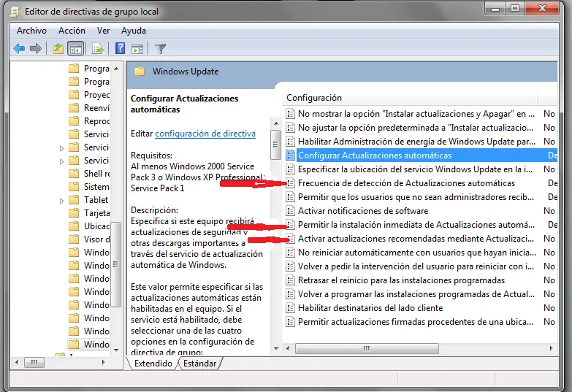Toggle the action pane toolbar icon

coord(137,49)
